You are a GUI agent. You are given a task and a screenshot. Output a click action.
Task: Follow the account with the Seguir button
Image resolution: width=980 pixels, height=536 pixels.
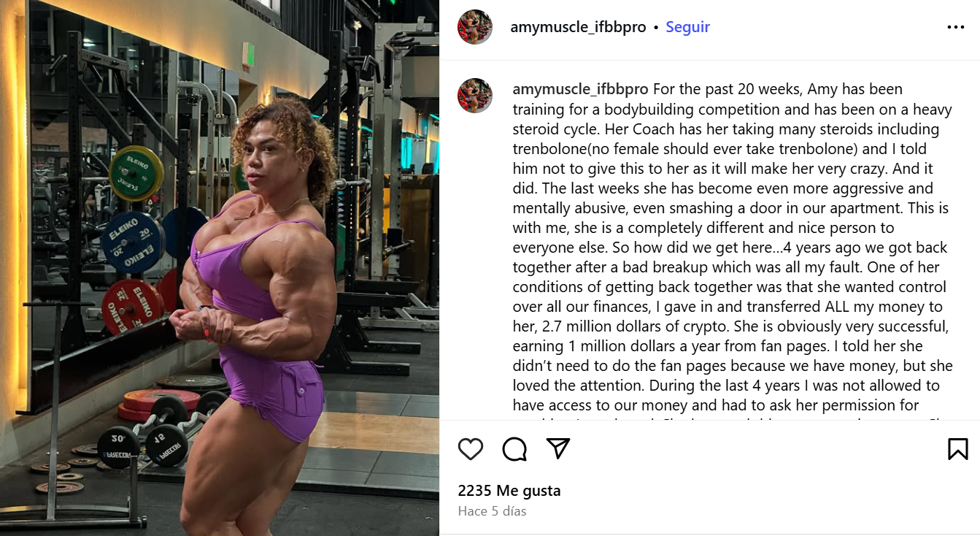click(687, 27)
